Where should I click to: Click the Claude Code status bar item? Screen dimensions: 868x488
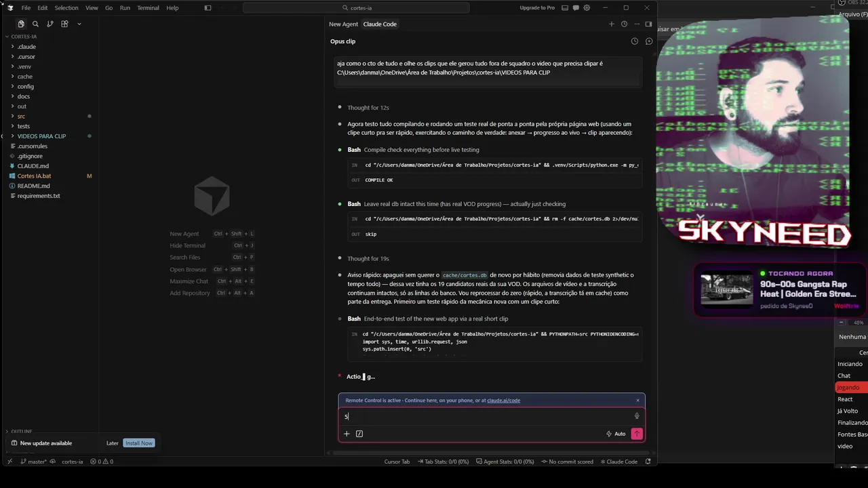(x=618, y=462)
